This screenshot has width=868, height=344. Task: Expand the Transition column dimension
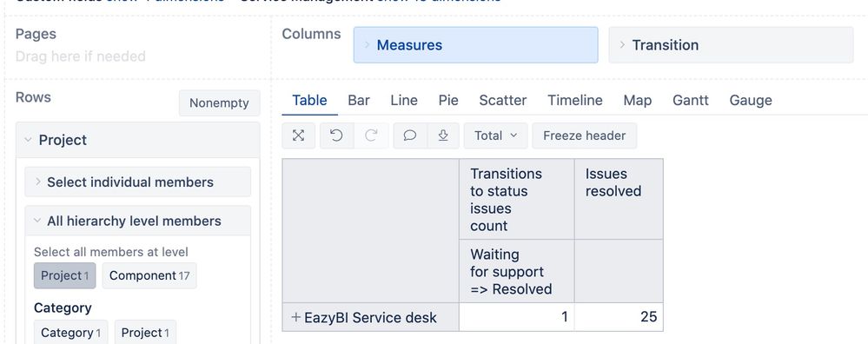coord(731,45)
